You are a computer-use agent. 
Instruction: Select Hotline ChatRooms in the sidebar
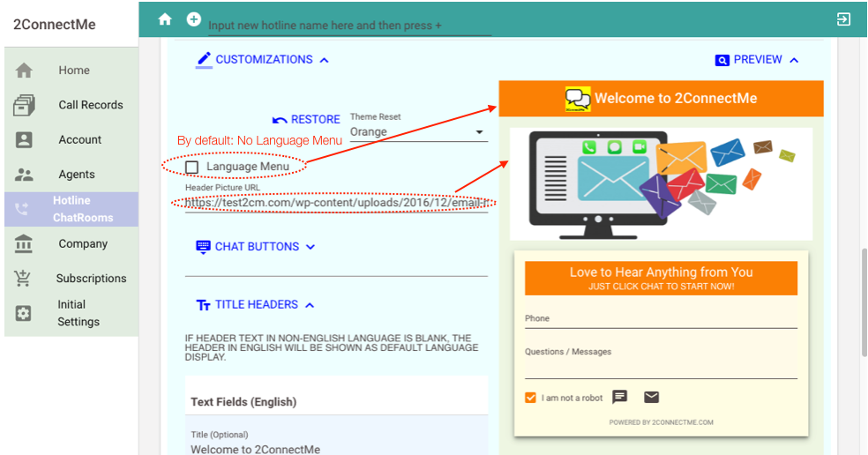click(x=71, y=209)
